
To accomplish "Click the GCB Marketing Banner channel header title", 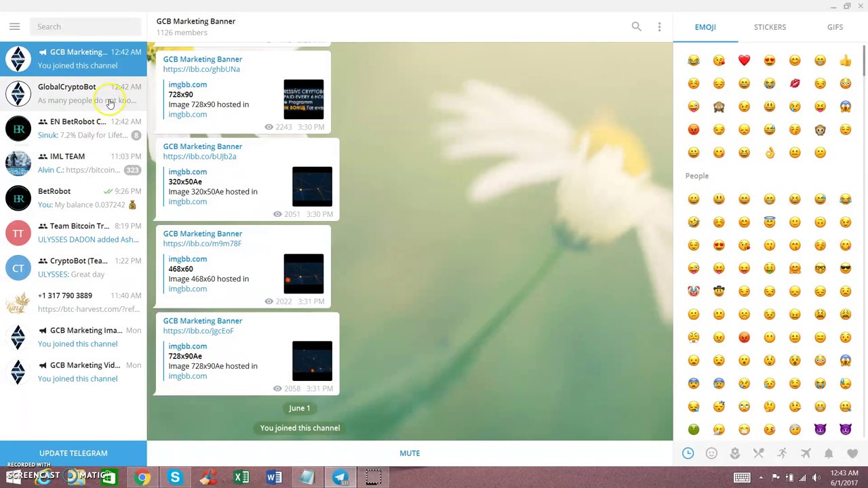I will [196, 21].
